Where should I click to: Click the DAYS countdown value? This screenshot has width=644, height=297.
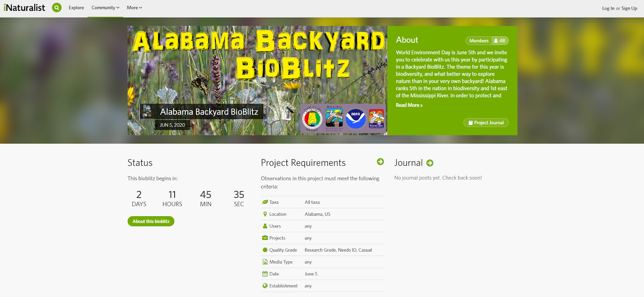click(139, 195)
